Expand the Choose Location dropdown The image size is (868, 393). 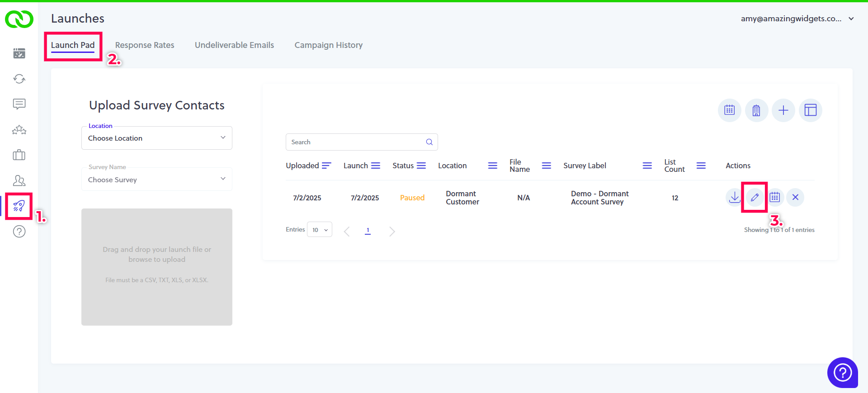pos(157,138)
